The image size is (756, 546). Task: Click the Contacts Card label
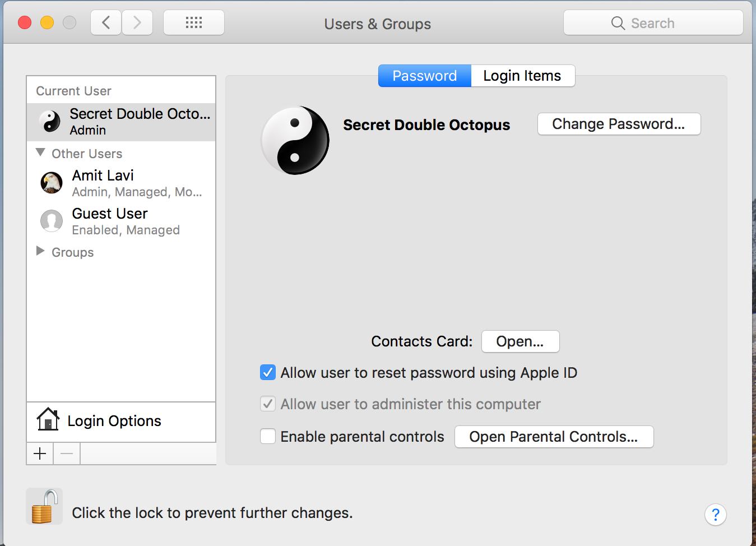(x=422, y=341)
